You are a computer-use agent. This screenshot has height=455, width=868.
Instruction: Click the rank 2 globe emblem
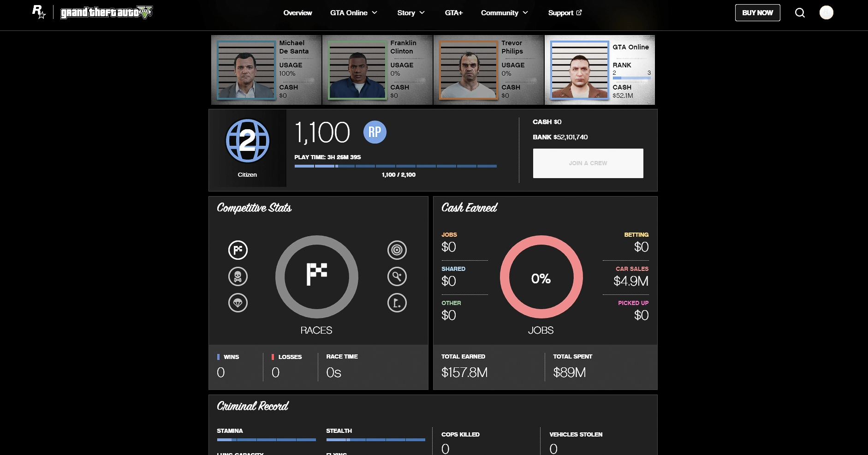click(247, 141)
